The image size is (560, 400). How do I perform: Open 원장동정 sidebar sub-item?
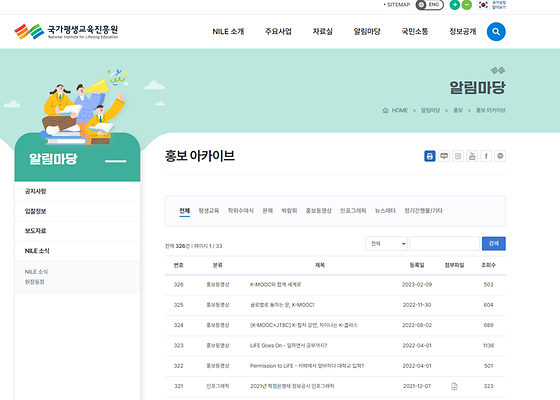(x=35, y=282)
